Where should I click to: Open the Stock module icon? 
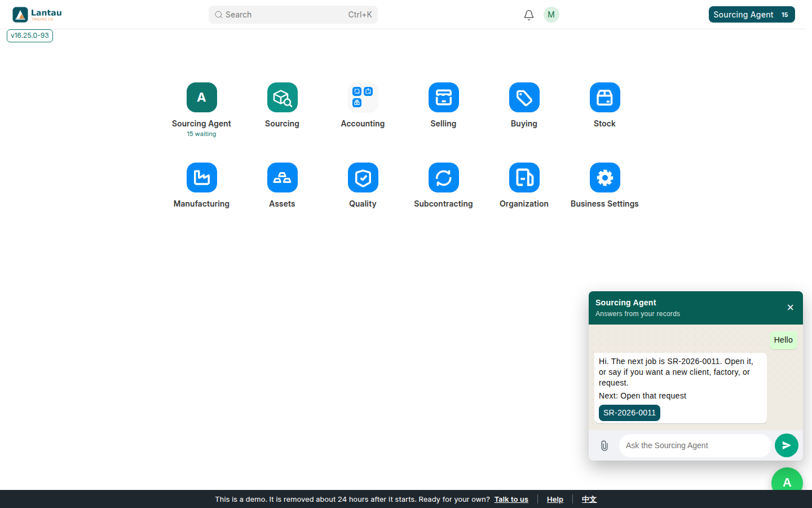click(x=604, y=98)
